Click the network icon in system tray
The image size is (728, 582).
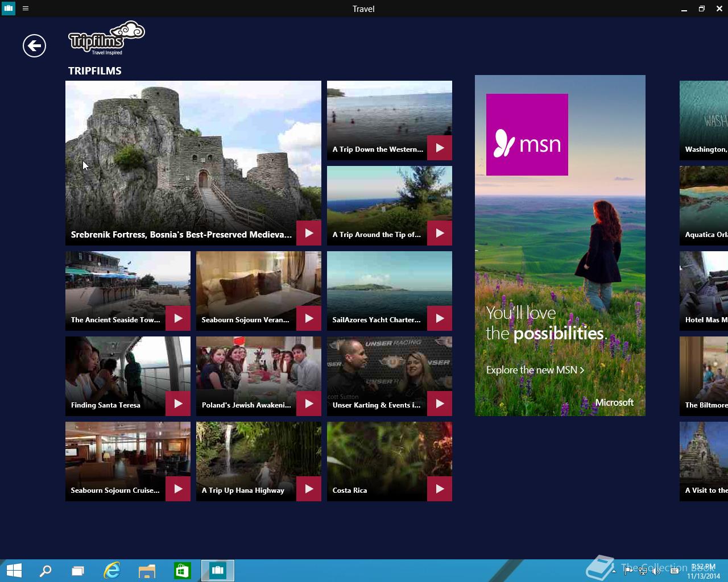(642, 571)
